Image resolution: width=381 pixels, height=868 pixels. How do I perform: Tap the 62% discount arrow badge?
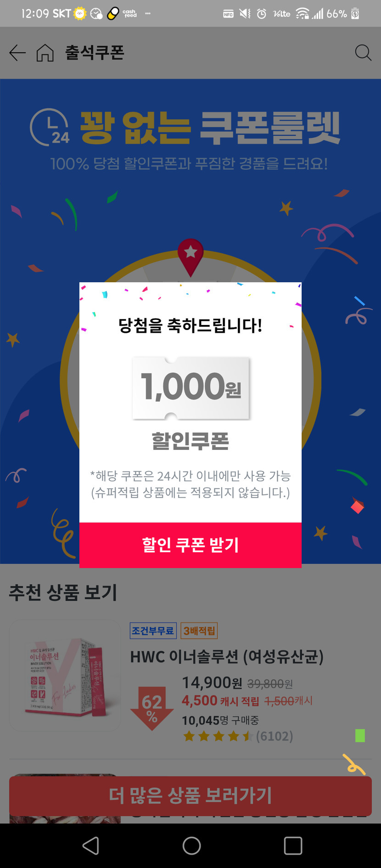click(x=152, y=707)
